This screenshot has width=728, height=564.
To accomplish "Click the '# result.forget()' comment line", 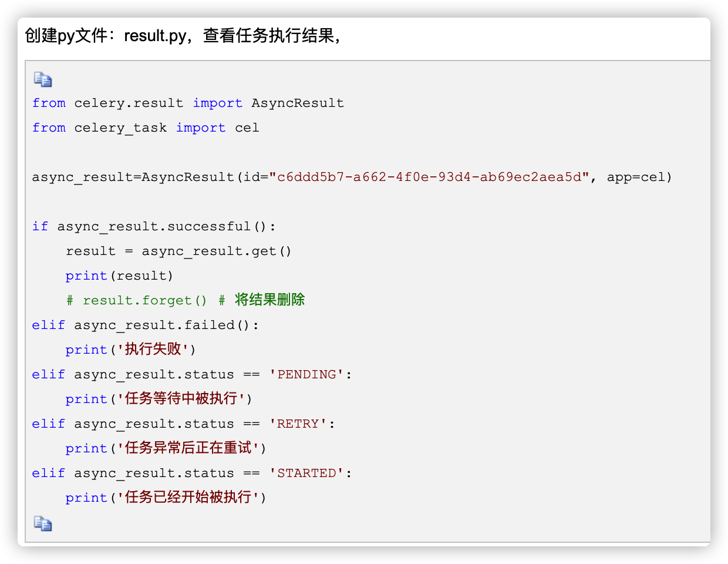I will tap(185, 300).
